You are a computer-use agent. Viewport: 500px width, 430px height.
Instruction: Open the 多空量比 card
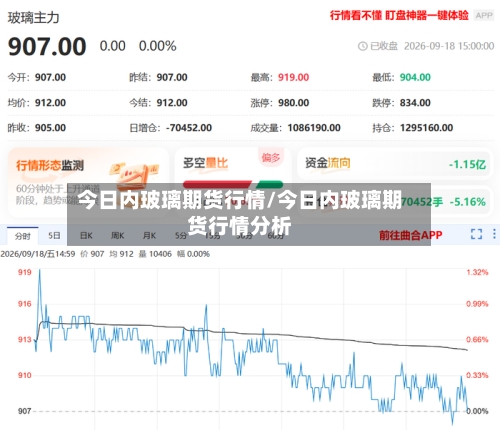(233, 182)
